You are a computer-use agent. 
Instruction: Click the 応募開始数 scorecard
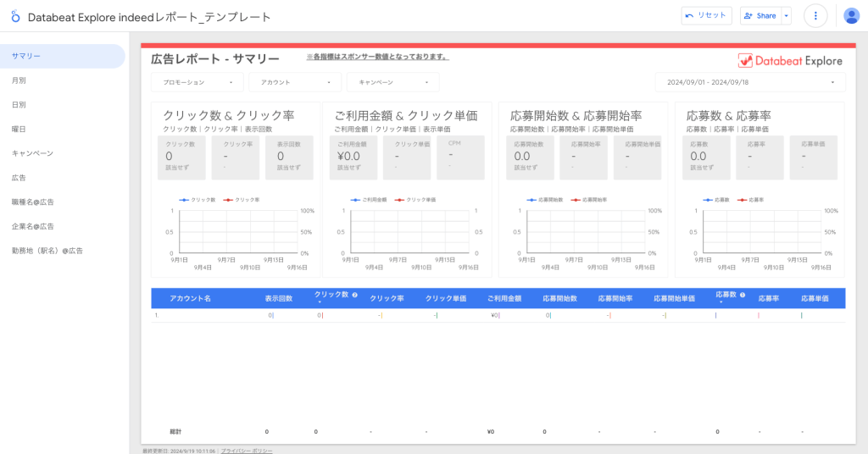pyautogui.click(x=530, y=158)
